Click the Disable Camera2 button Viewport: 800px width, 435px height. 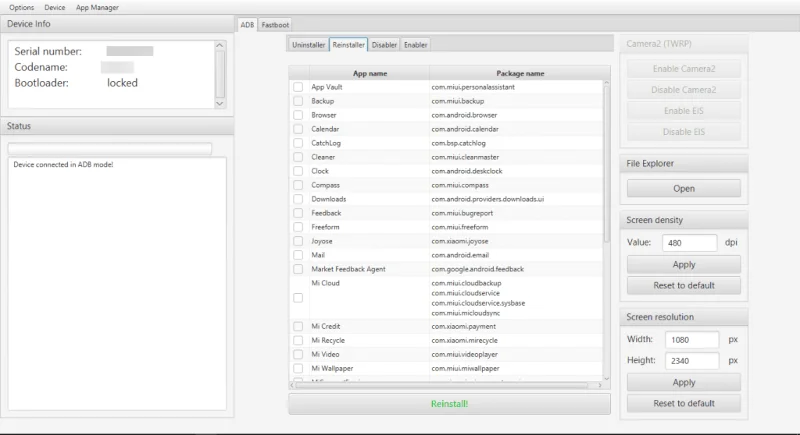pyautogui.click(x=684, y=90)
